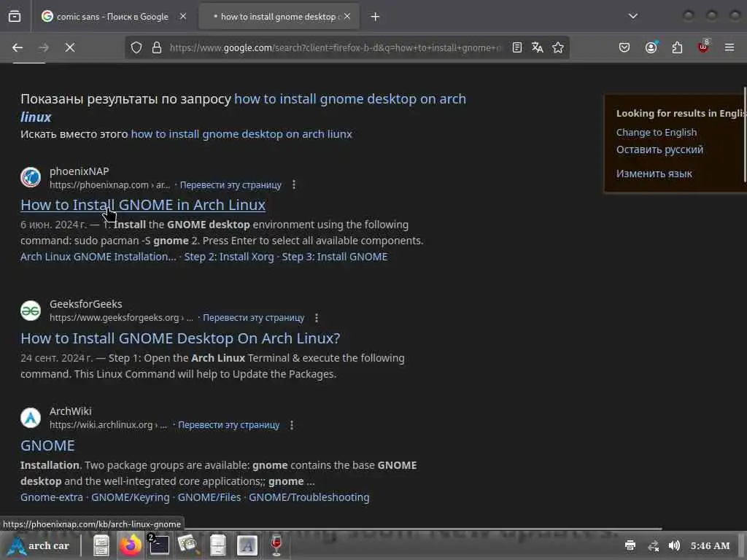Open 'Step 3: Install GNOME' sublink
Image resolution: width=747 pixels, height=560 pixels.
tap(335, 257)
